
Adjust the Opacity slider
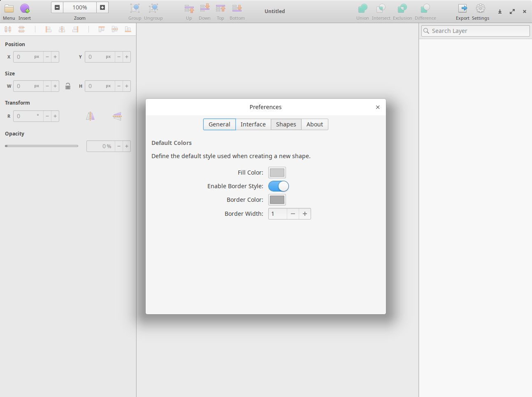click(42, 146)
